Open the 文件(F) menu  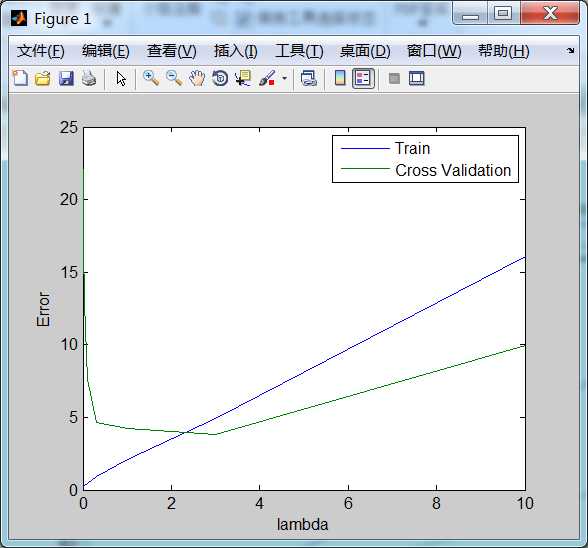pyautogui.click(x=40, y=51)
